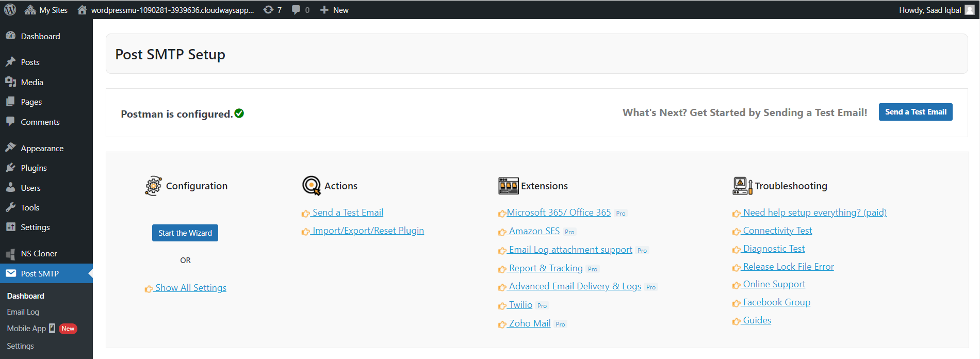980x359 pixels.
Task: Click hand pointer icon before Show All Settings
Action: [149, 289]
